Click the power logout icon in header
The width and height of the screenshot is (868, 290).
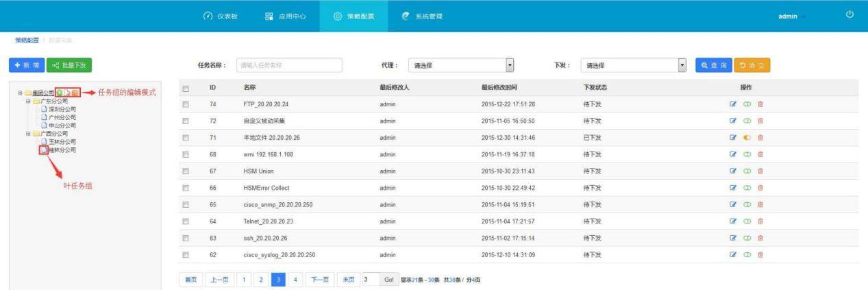[x=850, y=15]
